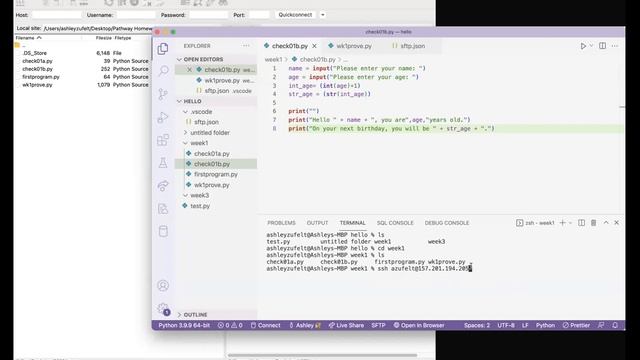The image size is (640, 360).
Task: Kill terminal with trash icon
Action: (593, 222)
